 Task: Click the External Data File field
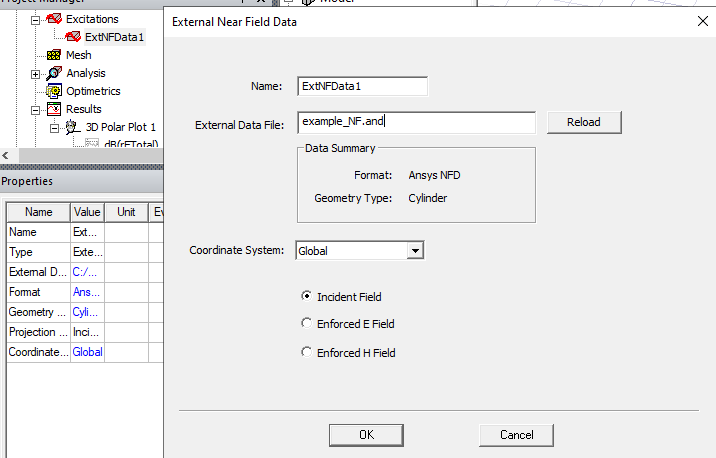pyautogui.click(x=416, y=122)
